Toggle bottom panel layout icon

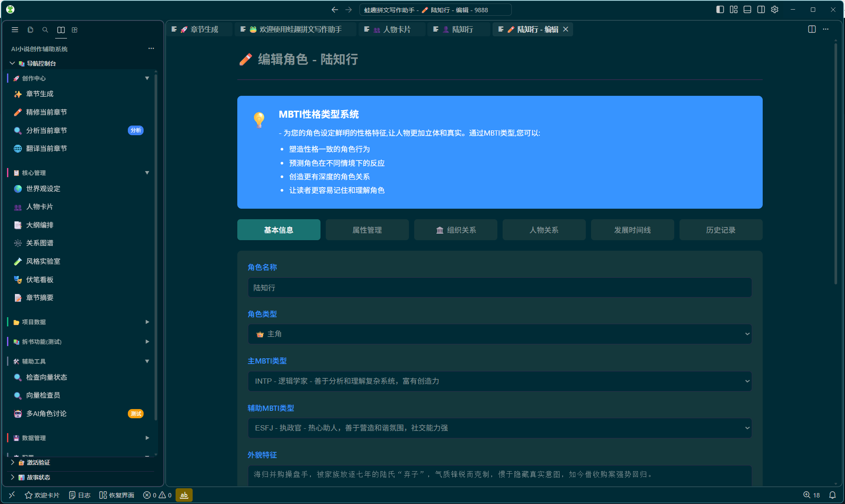pos(747,10)
